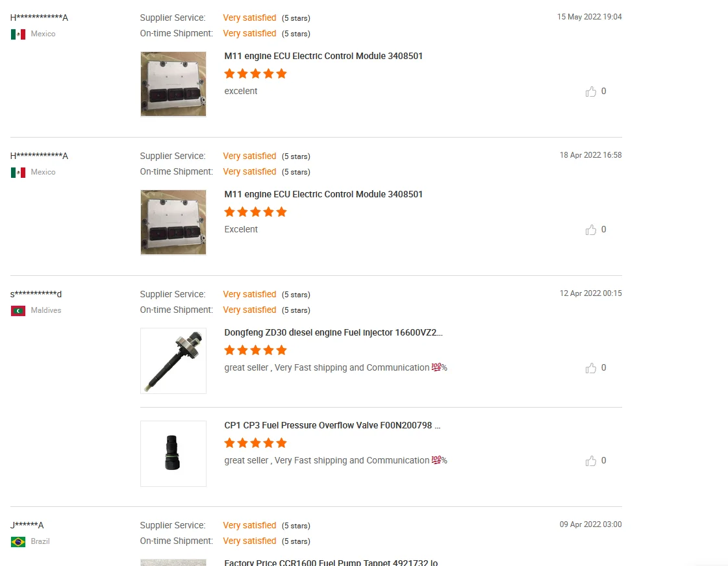Click the Maldives flag icon
Viewport: 728px width, 566px height.
(x=18, y=310)
